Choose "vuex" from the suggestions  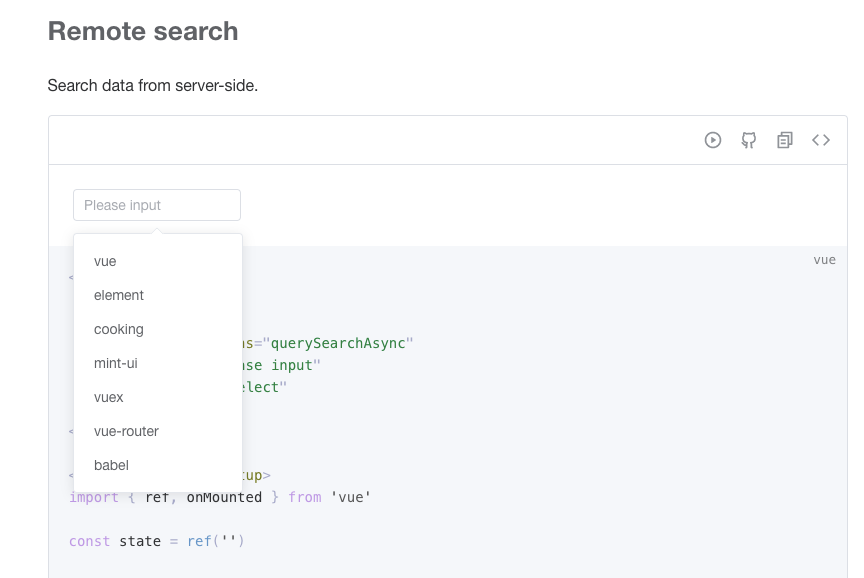pyautogui.click(x=108, y=397)
